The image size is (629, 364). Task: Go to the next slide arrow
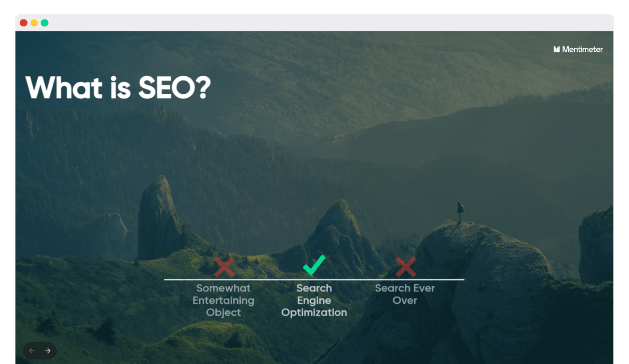(48, 351)
